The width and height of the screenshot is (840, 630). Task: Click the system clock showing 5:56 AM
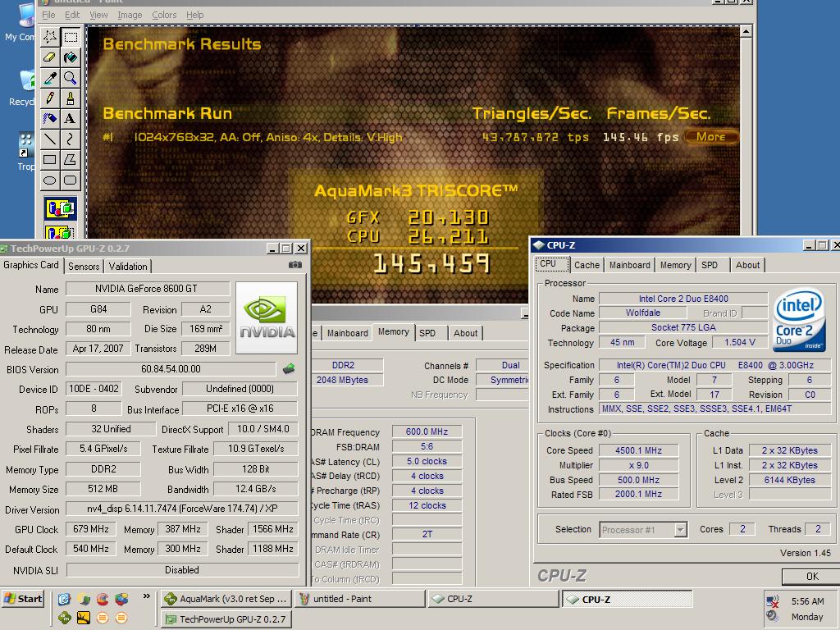(807, 601)
